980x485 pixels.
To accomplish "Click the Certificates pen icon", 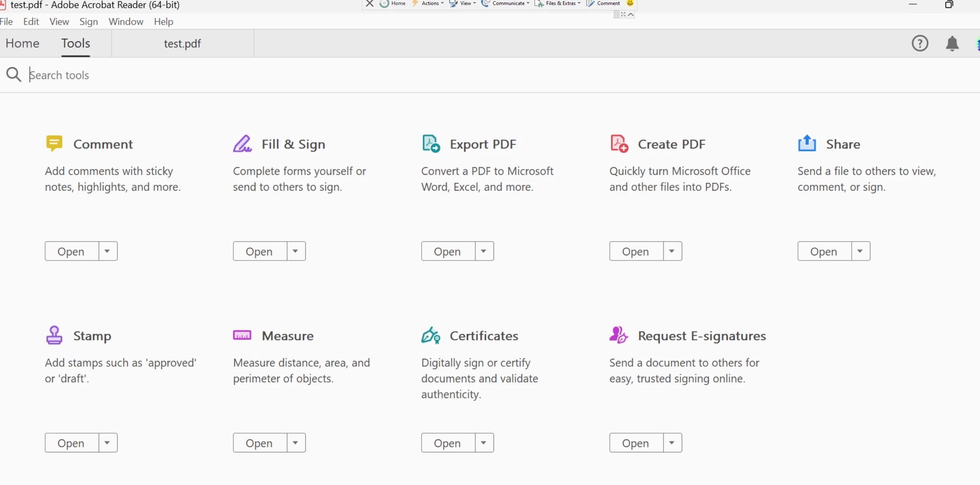I will [x=431, y=335].
